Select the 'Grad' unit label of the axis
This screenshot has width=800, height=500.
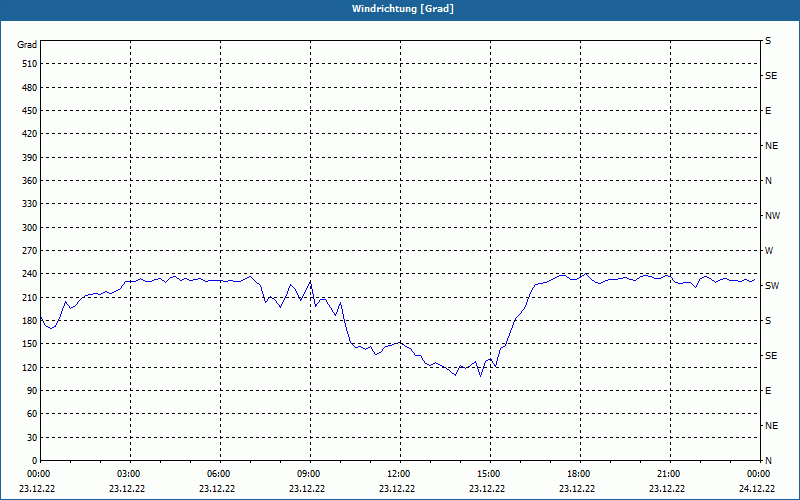pyautogui.click(x=27, y=45)
